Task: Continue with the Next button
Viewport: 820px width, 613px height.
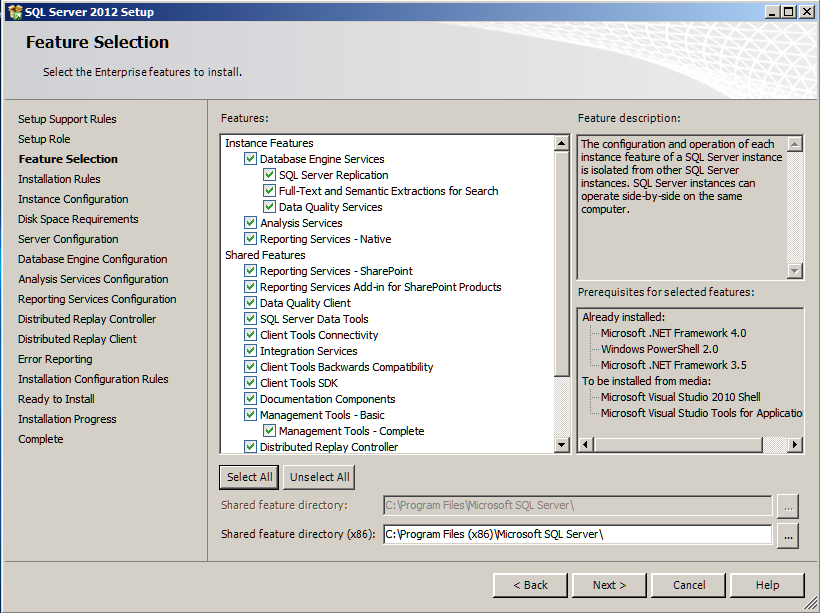Action: 610,585
